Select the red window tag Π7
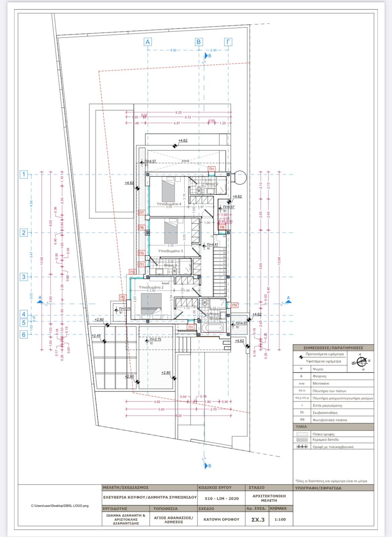 click(x=142, y=213)
